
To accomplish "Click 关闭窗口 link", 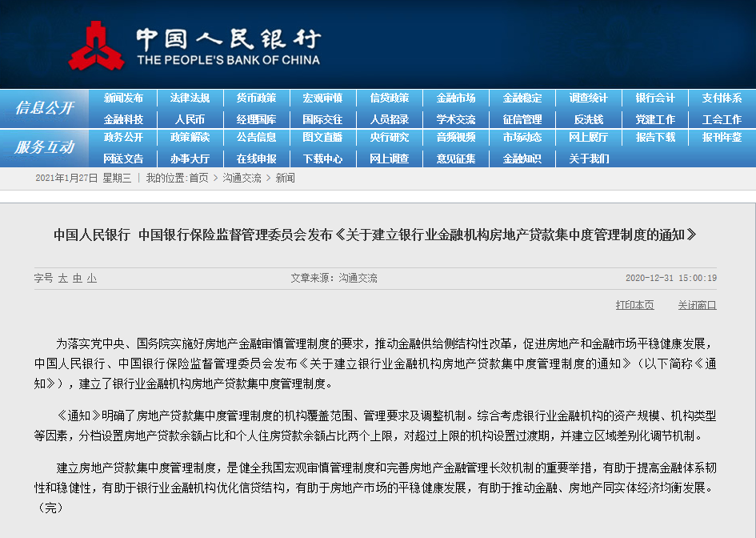I will pyautogui.click(x=697, y=305).
